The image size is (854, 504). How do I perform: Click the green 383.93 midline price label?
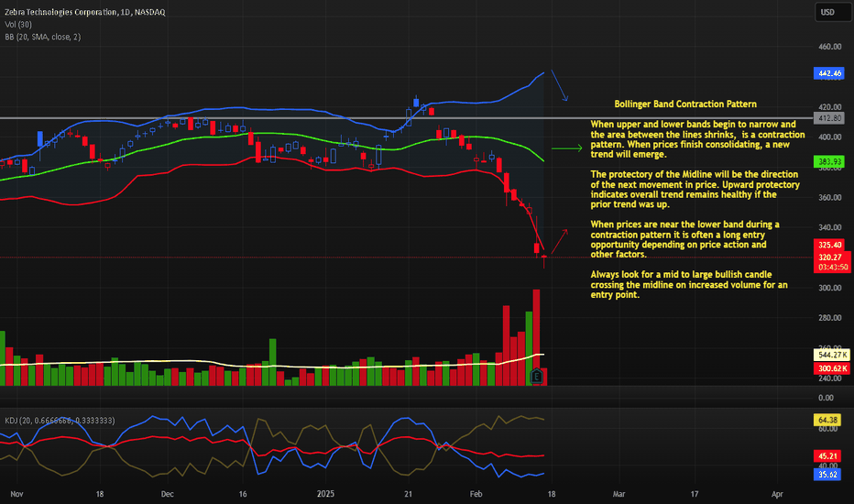(x=829, y=161)
